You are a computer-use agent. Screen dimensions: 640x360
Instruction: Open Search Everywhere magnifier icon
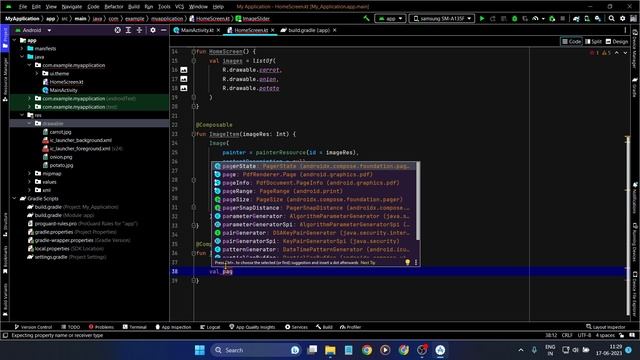tap(611, 18)
